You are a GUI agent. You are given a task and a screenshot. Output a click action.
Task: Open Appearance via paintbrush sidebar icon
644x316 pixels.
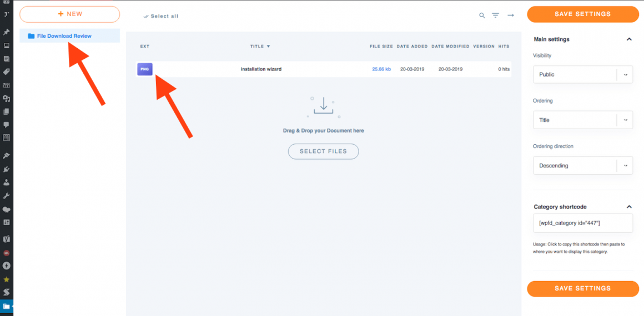(x=6, y=156)
